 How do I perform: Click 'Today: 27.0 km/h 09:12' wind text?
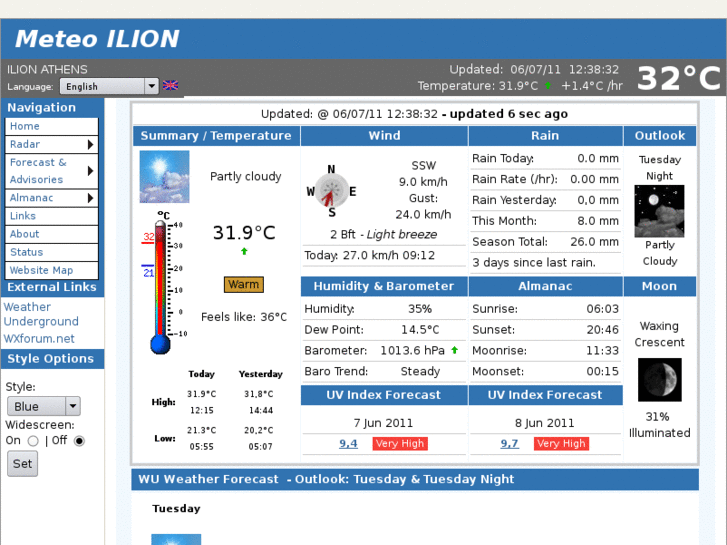click(370, 256)
